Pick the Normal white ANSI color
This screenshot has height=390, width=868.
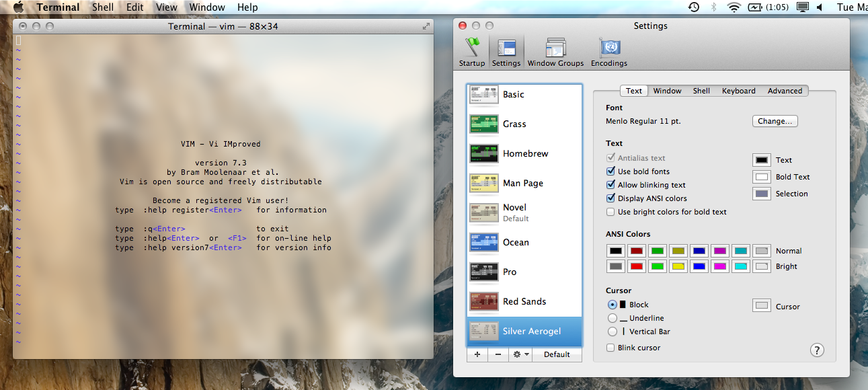coord(762,251)
